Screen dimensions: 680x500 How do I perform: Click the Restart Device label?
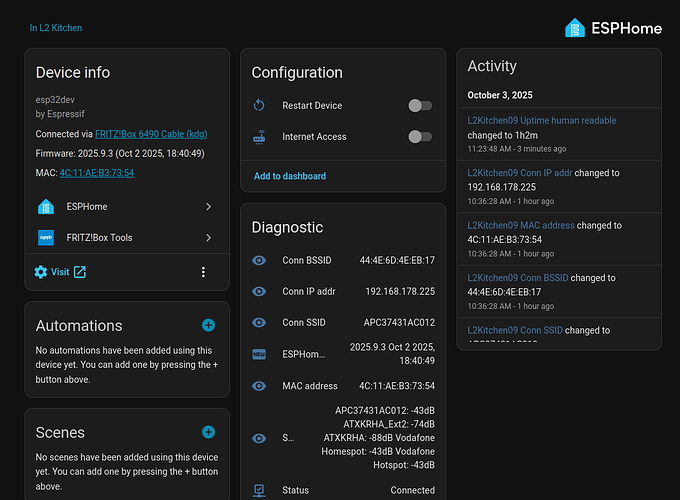(x=312, y=105)
